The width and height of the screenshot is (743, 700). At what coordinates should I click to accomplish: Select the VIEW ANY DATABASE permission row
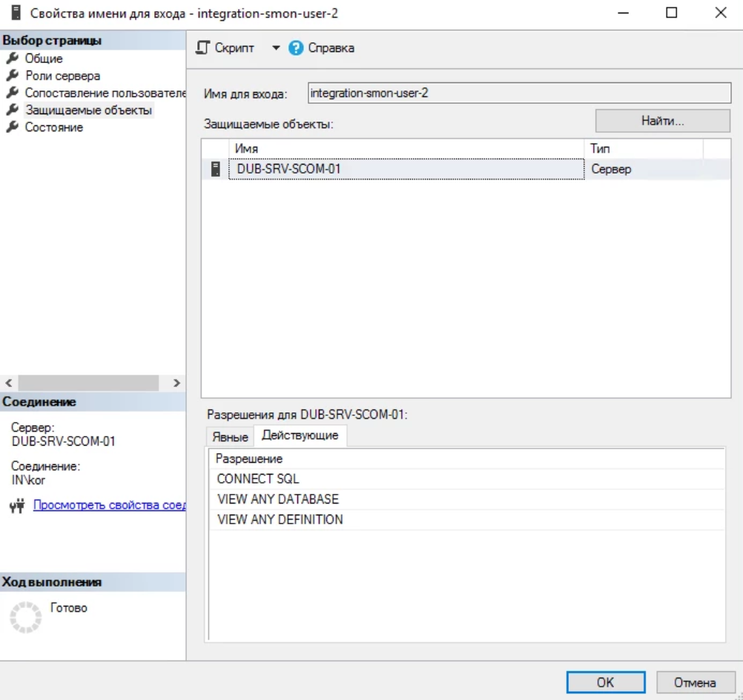[x=278, y=499]
